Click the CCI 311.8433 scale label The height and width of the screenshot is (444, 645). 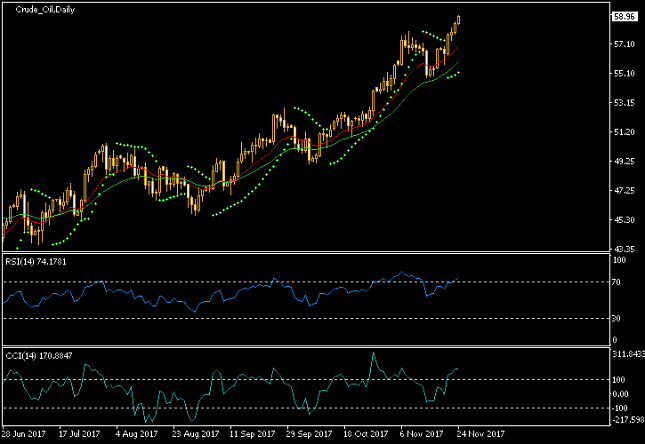pyautogui.click(x=629, y=354)
